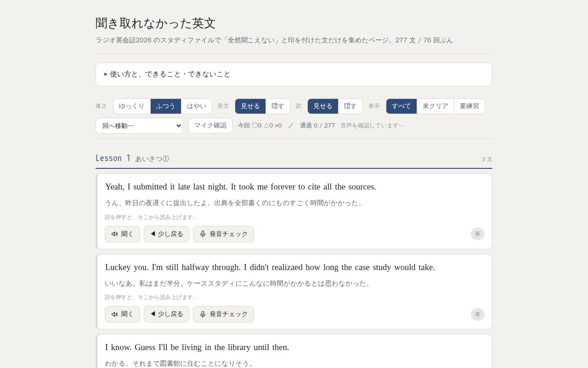The width and height of the screenshot is (588, 368).
Task: Click the word 'Guess' in the third sentence
Action: pos(145,347)
